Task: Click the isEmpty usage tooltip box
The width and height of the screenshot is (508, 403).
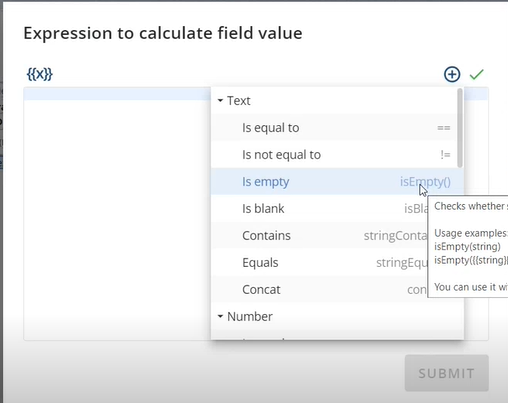Action: [x=468, y=247]
